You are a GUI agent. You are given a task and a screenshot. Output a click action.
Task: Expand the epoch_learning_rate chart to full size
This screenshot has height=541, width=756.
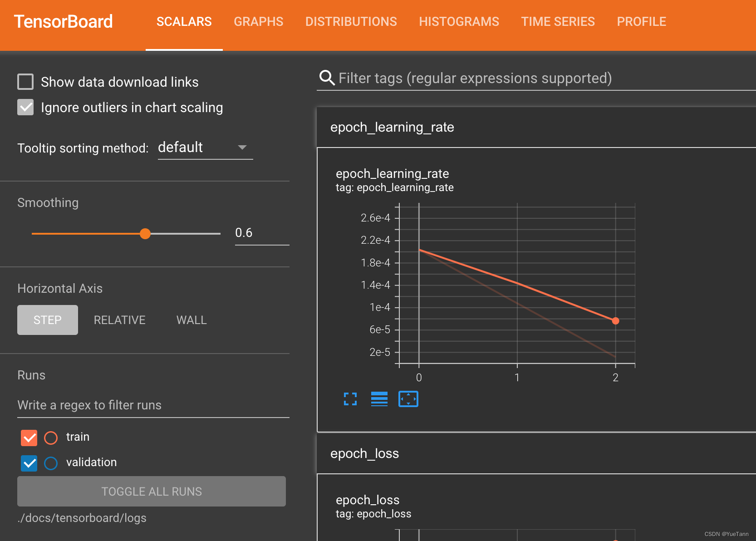coord(350,399)
